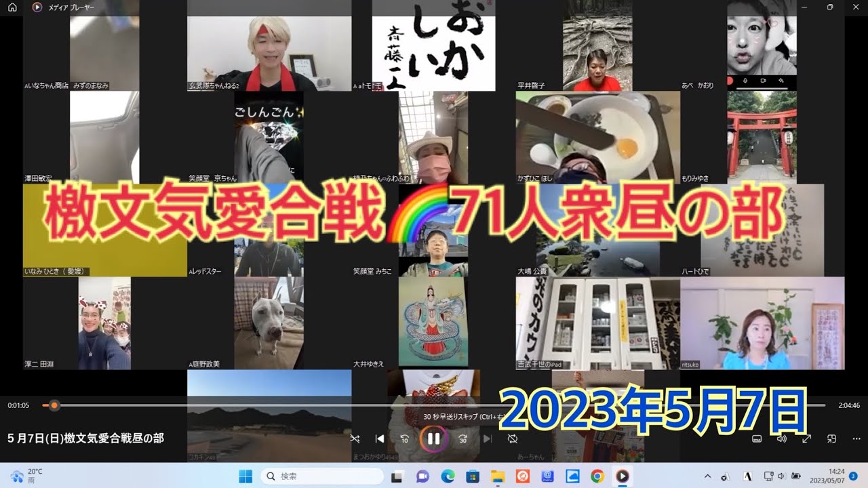
Task: Open the notification center badge
Action: 852,476
